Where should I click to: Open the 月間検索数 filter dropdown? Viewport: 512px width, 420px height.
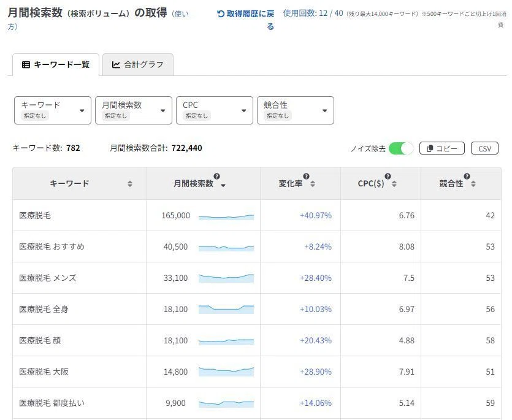point(134,110)
